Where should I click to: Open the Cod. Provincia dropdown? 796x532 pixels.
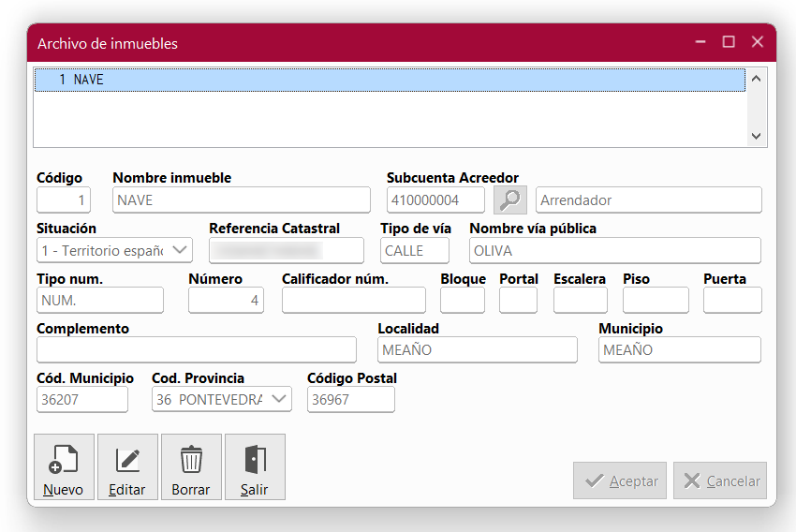coord(279,399)
